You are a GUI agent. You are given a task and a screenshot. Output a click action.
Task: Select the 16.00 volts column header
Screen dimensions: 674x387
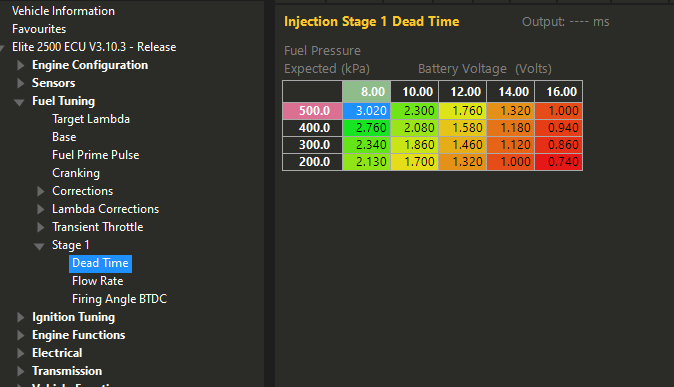(559, 92)
